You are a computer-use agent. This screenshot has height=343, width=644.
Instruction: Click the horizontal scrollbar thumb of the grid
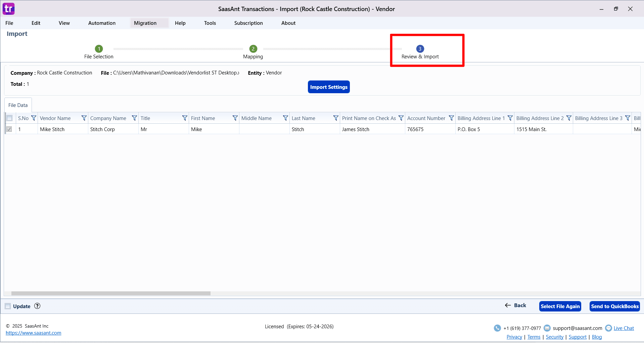111,293
